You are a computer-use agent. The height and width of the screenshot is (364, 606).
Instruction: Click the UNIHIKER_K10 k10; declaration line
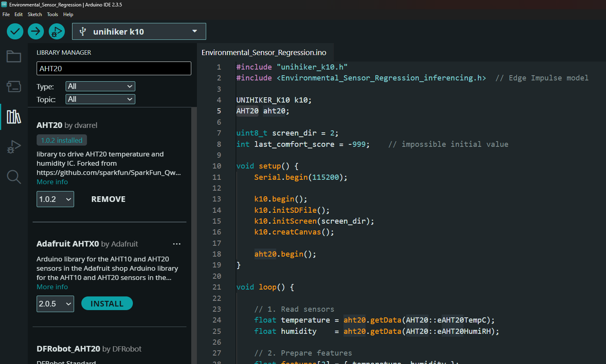point(274,100)
